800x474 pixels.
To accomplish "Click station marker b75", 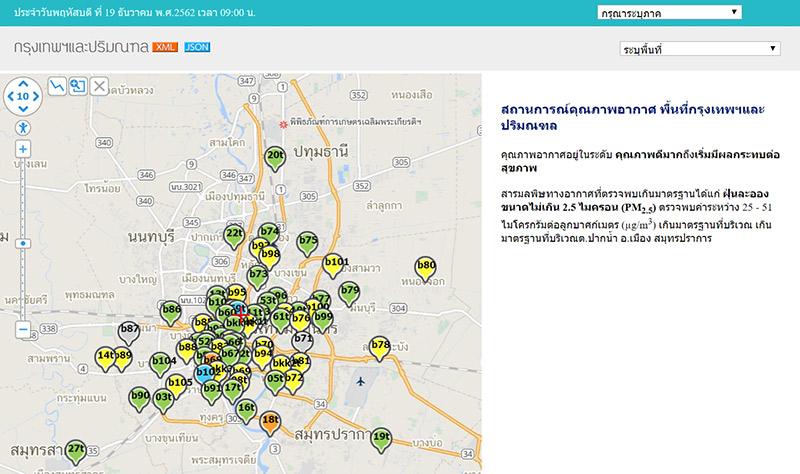I will coord(308,244).
